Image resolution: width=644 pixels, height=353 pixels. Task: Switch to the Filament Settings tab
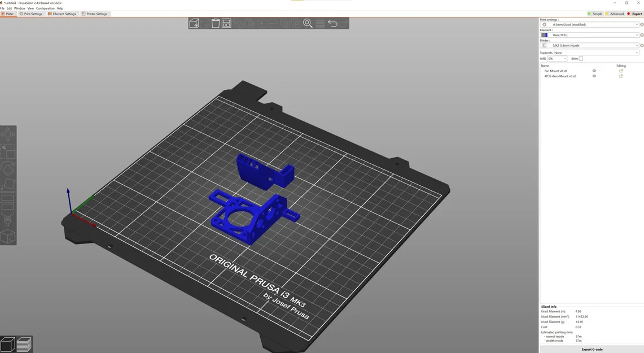tap(62, 14)
